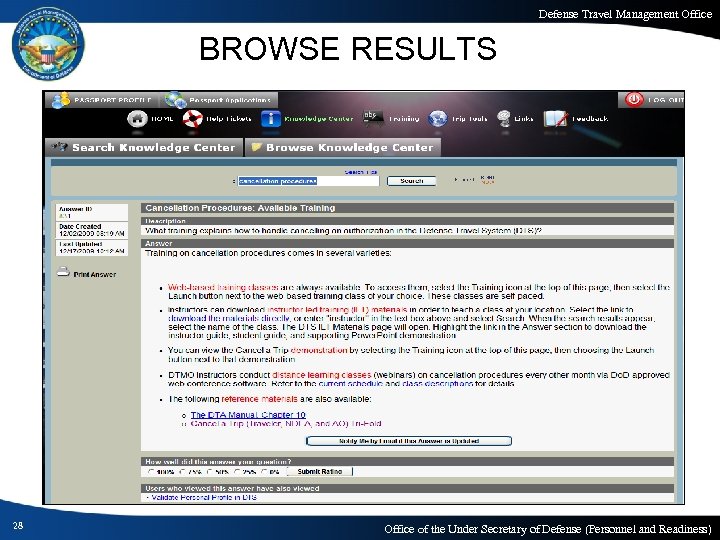Image resolution: width=720 pixels, height=540 pixels.
Task: Click the distance learning classes link
Action: [321, 375]
